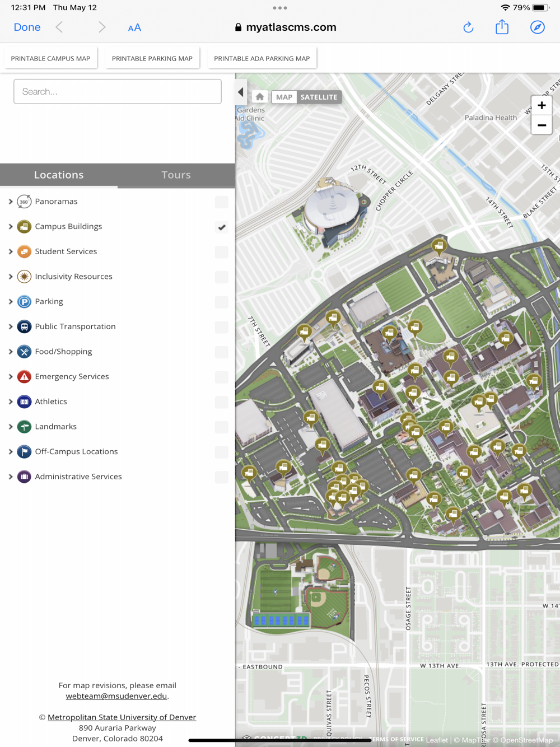Expand the Public Transportation chevron
Screen dimensions: 560x747
click(10, 326)
